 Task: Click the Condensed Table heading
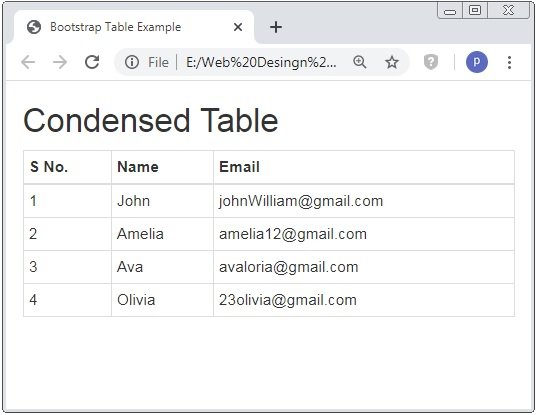point(151,120)
